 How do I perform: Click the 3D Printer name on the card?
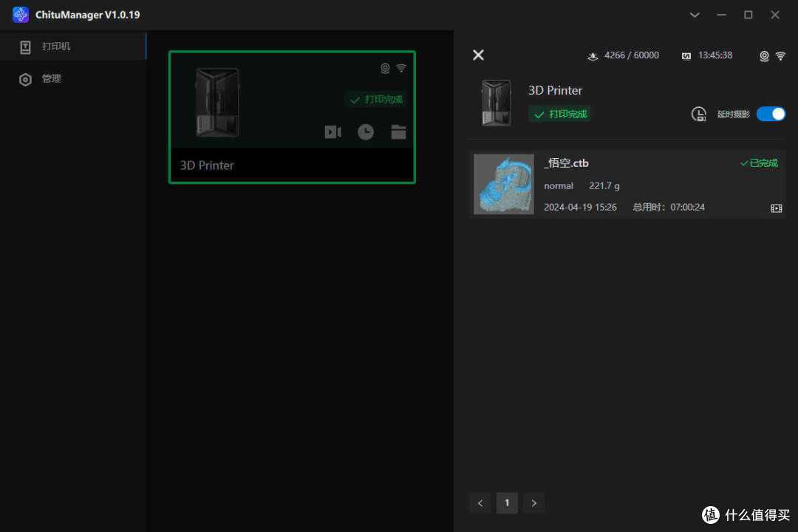pyautogui.click(x=207, y=166)
